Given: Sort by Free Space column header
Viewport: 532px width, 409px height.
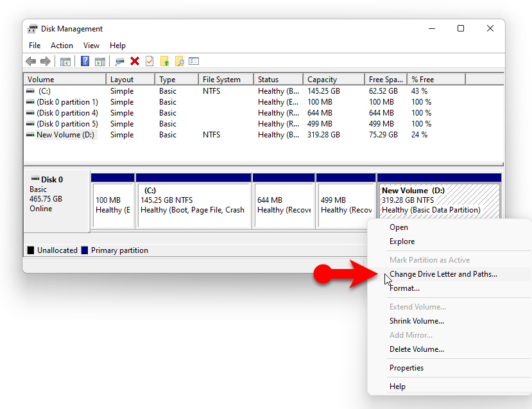Looking at the screenshot, I should click(386, 80).
